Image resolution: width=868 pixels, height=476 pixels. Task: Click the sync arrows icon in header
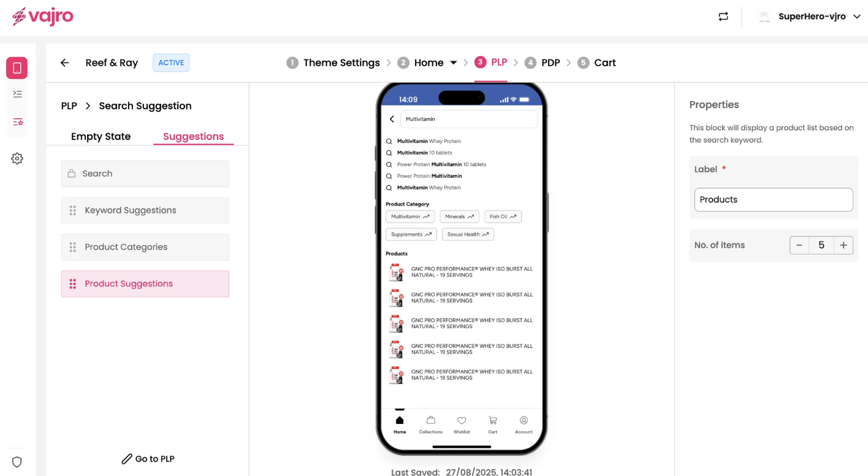[x=723, y=17]
